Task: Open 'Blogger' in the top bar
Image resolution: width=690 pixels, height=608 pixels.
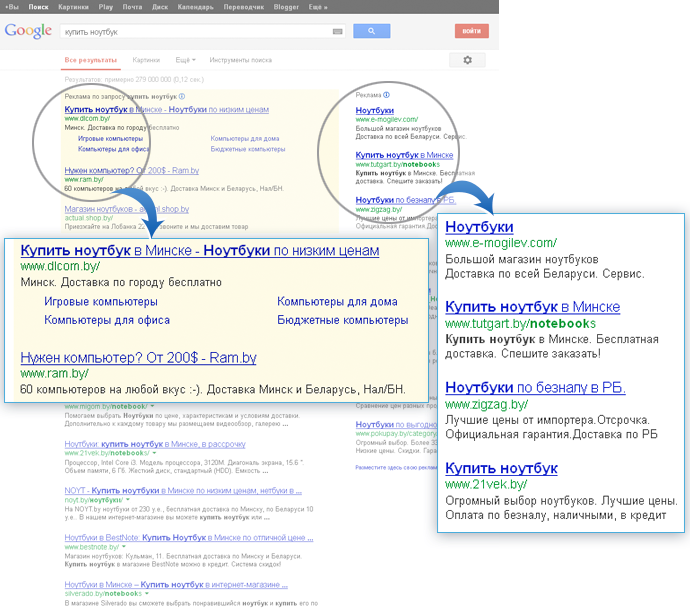Action: pyautogui.click(x=286, y=7)
